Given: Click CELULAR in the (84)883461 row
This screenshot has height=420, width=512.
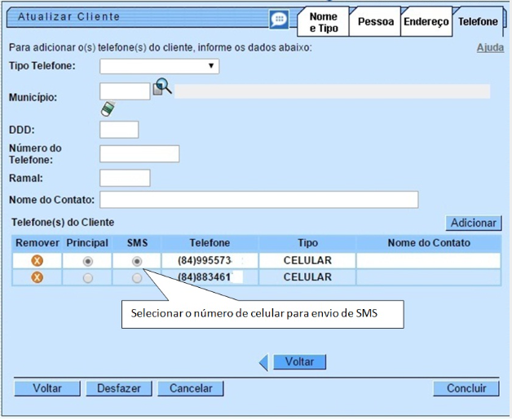Looking at the screenshot, I should [x=307, y=277].
